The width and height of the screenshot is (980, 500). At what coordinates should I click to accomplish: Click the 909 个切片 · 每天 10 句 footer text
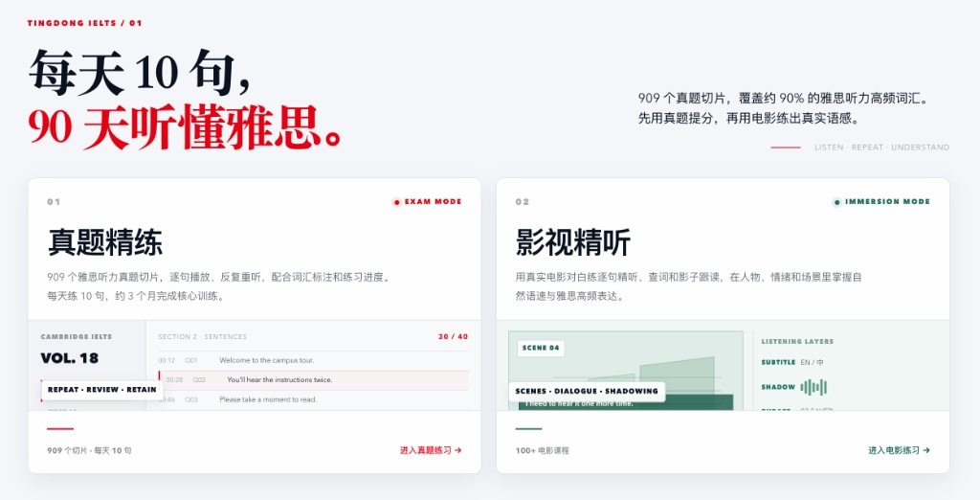[x=89, y=450]
